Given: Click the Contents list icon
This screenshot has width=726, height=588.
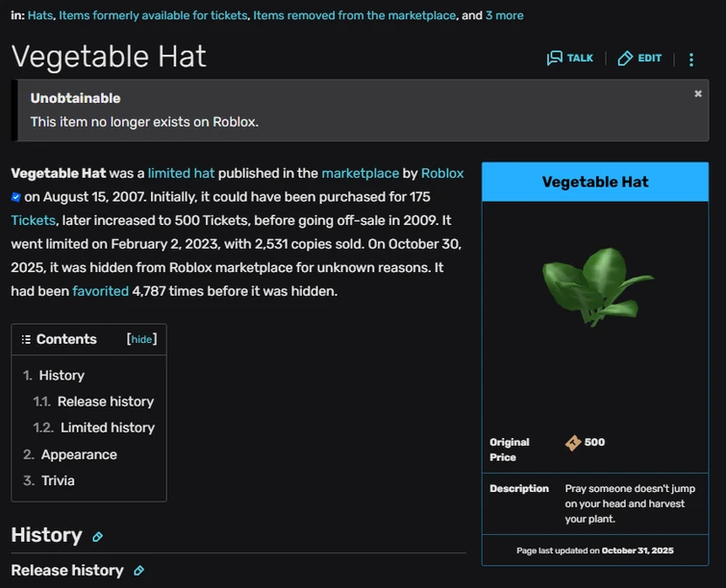Looking at the screenshot, I should [26, 339].
